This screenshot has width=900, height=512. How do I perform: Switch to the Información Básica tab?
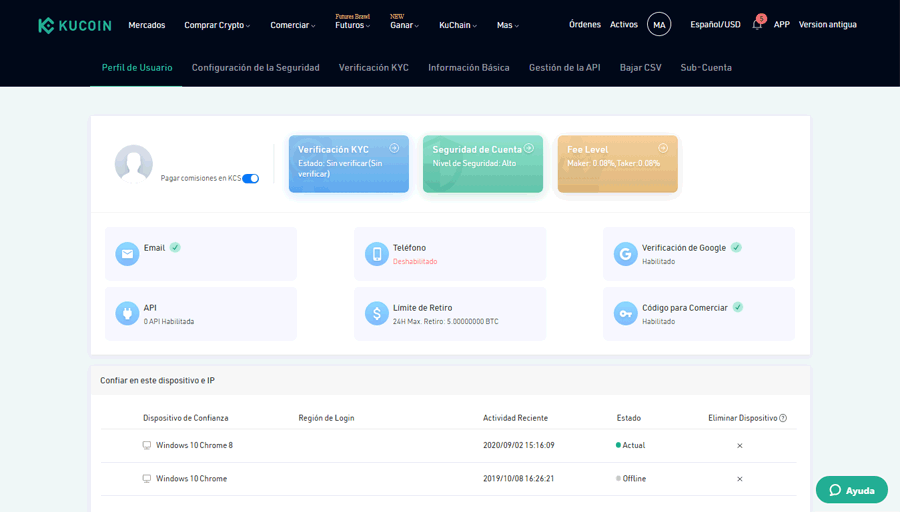[469, 68]
